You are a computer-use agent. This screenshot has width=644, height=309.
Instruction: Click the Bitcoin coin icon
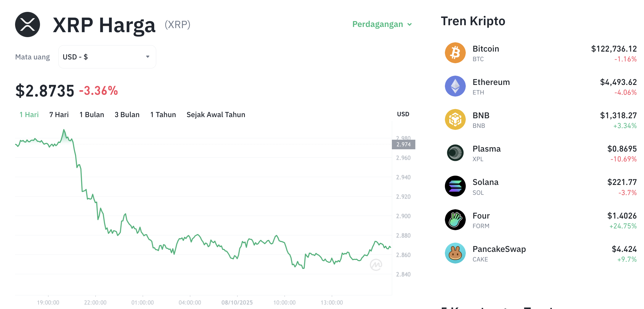455,53
